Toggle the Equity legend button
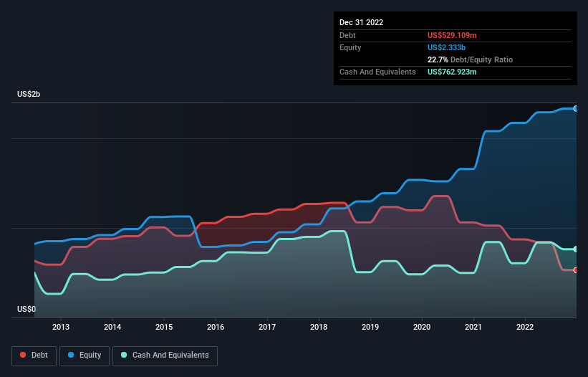The height and width of the screenshot is (377, 588). (85, 355)
